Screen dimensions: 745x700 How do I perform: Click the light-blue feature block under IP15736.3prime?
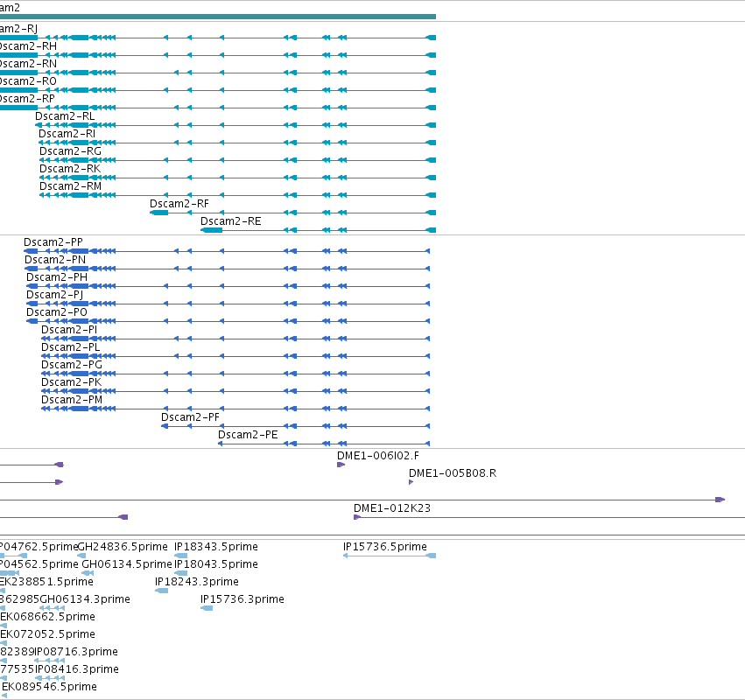click(x=207, y=609)
